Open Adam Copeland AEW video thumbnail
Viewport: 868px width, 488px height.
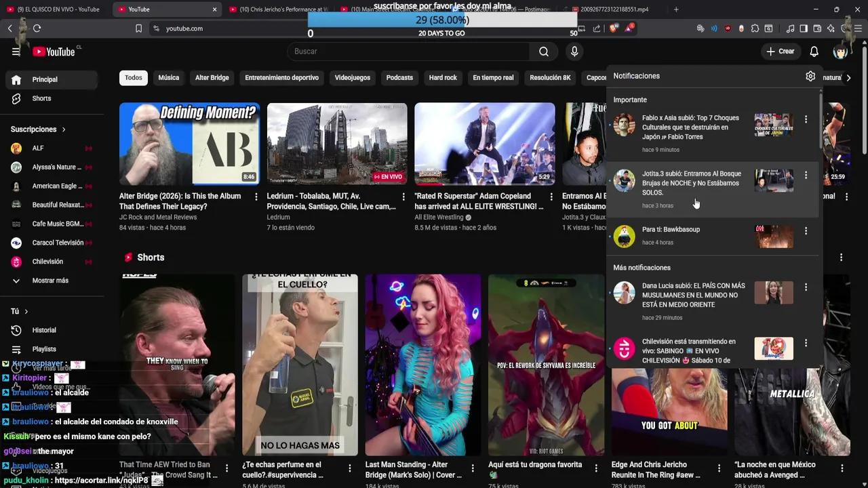[484, 144]
